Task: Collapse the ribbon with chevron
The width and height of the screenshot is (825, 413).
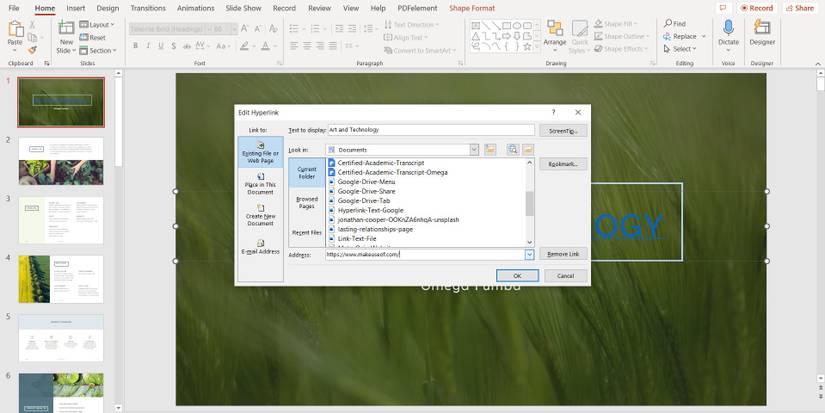Action: pos(818,64)
